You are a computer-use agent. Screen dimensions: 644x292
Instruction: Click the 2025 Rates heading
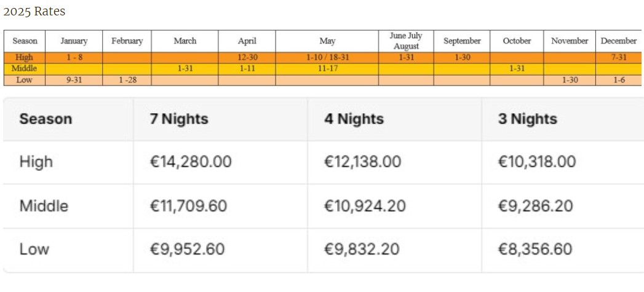click(x=34, y=12)
